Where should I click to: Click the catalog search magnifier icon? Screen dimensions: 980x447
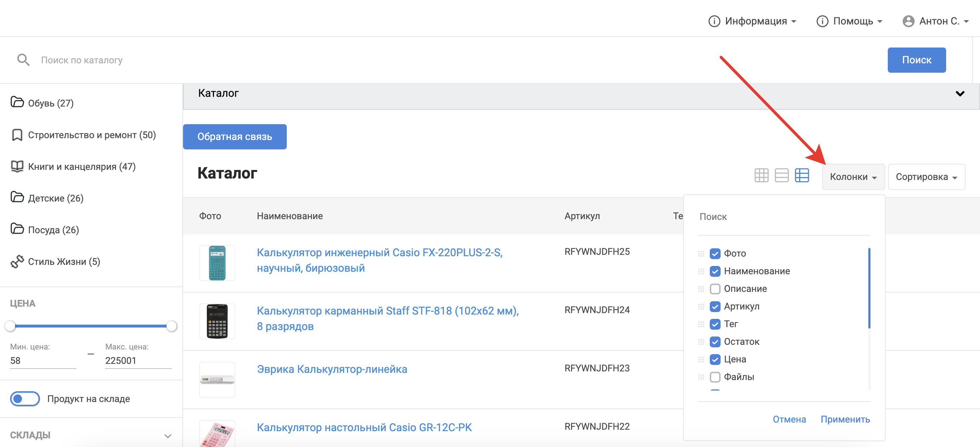click(23, 60)
